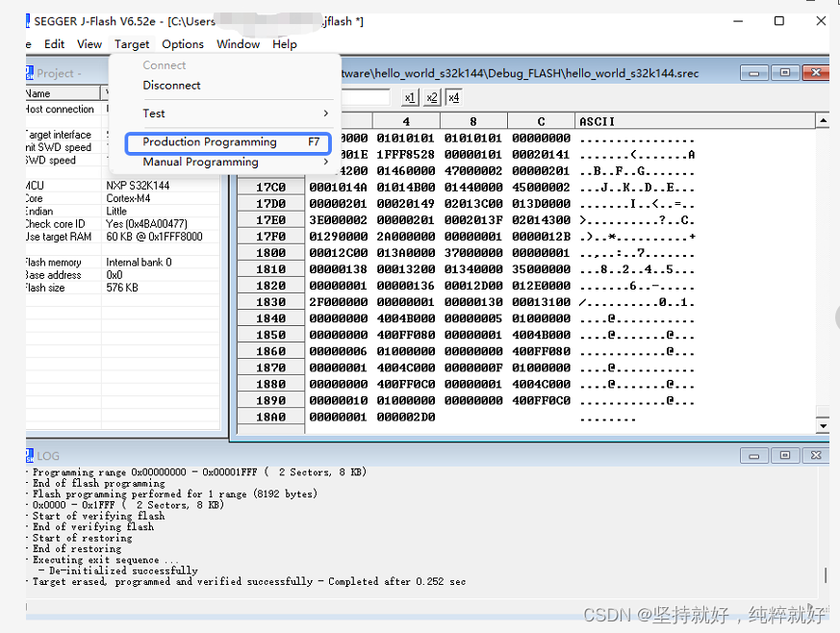Click column header C in the hex view
This screenshot has width=840, height=633.
[541, 121]
